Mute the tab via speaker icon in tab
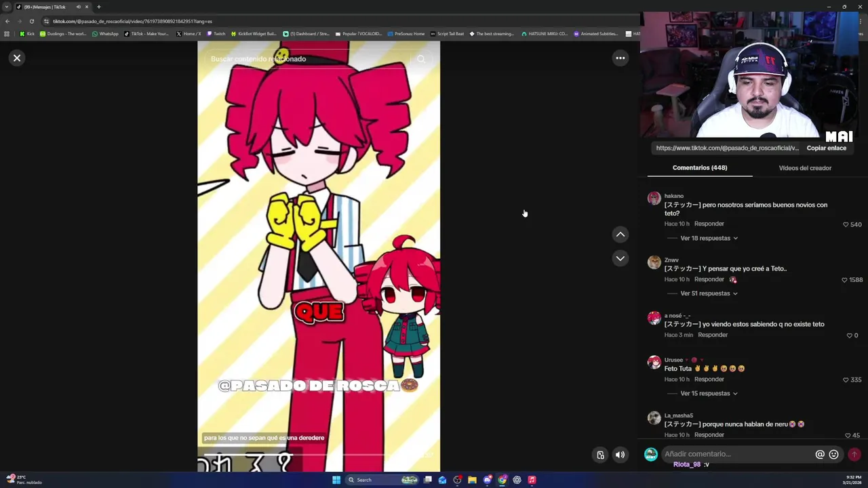 coord(79,7)
